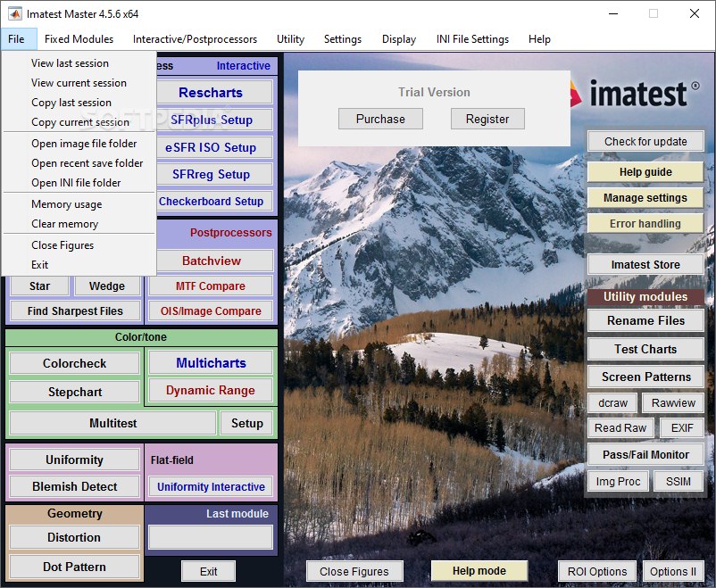The height and width of the screenshot is (588, 716).
Task: Select Clear memory menu entry
Action: point(79,224)
